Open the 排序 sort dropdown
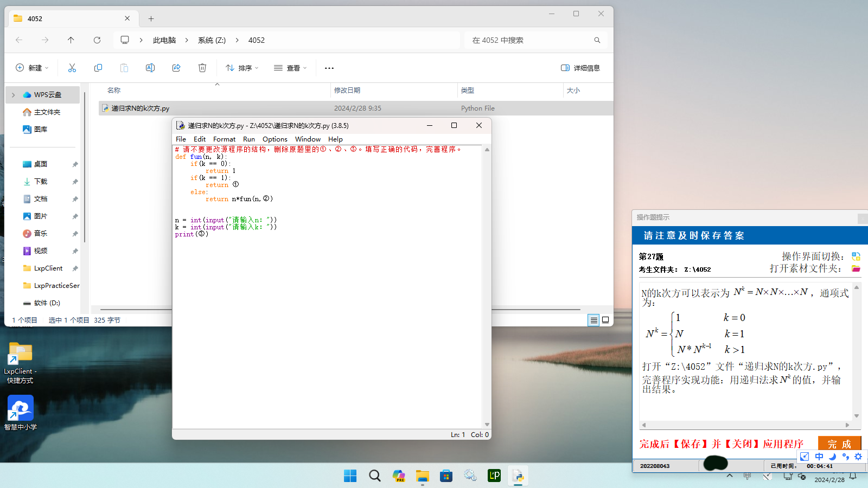 242,68
